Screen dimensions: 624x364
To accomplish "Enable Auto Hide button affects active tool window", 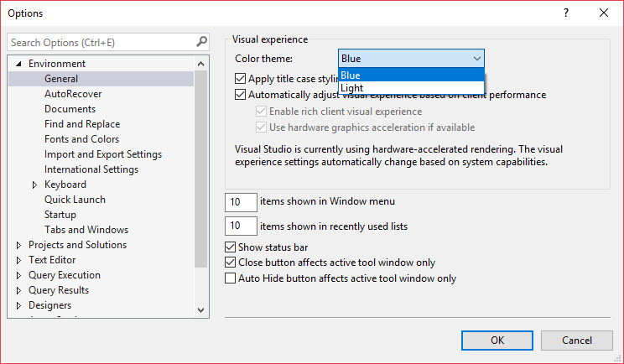I will click(x=231, y=278).
